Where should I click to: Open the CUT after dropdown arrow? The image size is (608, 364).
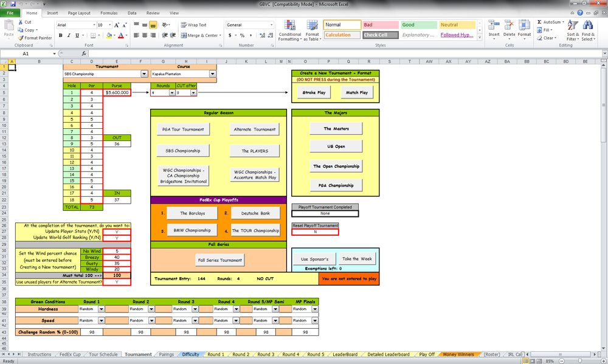pos(193,92)
